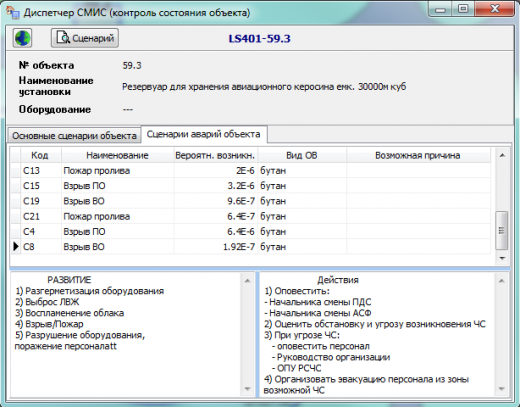Click scenario table scroll-down arrow
This screenshot has height=407, width=520.
(502, 258)
